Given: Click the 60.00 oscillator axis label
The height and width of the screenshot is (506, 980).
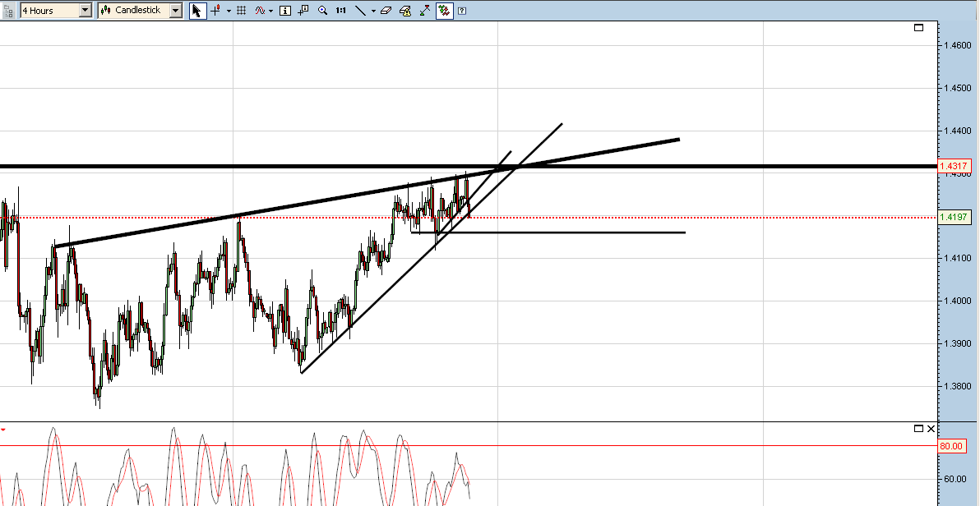Looking at the screenshot, I should [x=955, y=479].
